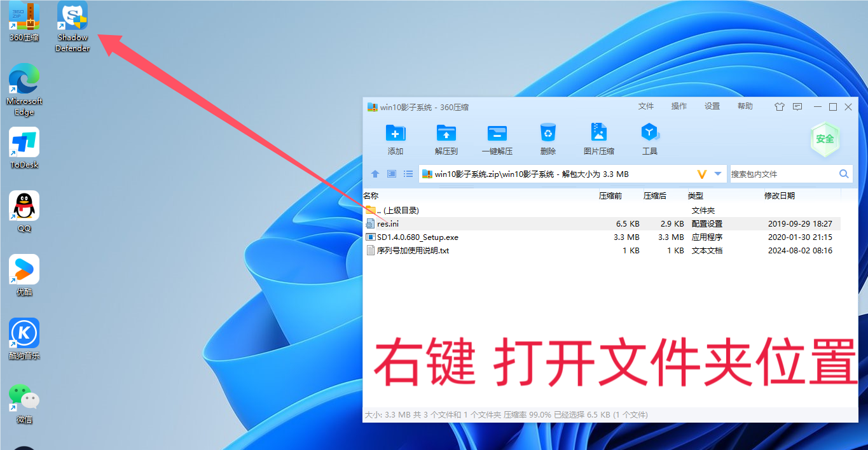The width and height of the screenshot is (868, 450).
Task: Select the QQ penguin desktop icon
Action: click(24, 212)
